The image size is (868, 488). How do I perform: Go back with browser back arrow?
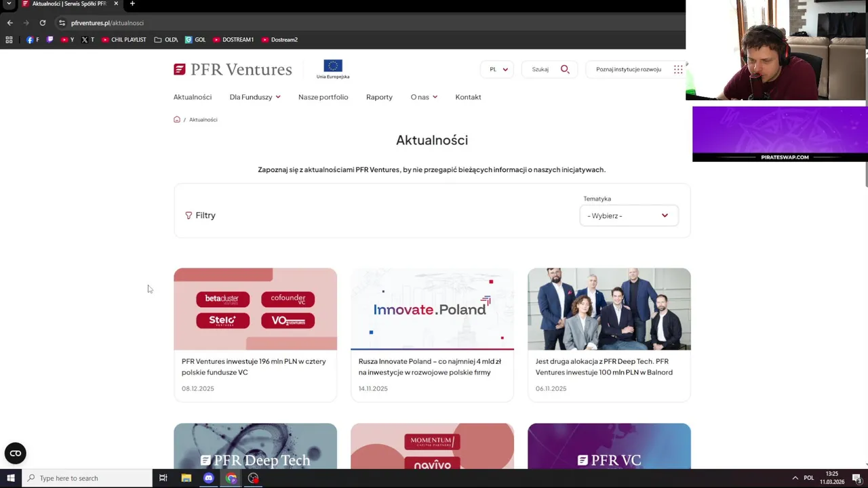coord(9,22)
